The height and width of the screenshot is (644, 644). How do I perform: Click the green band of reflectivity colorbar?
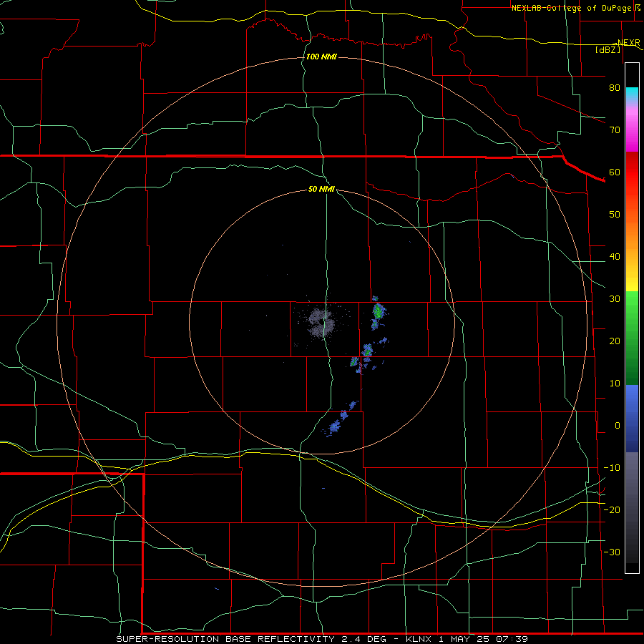point(632,338)
